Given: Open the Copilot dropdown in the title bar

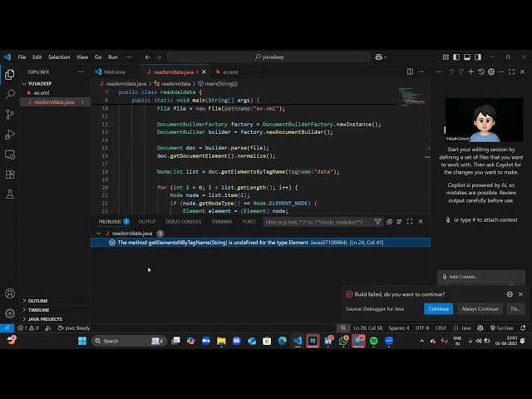Looking at the screenshot, I should [381, 57].
